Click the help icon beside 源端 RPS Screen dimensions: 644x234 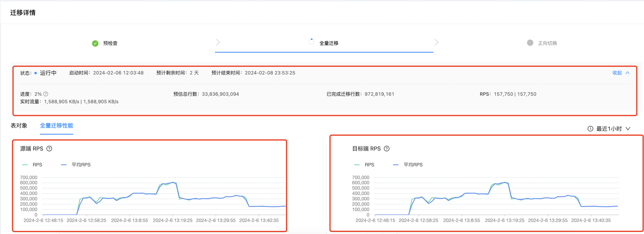[49, 149]
